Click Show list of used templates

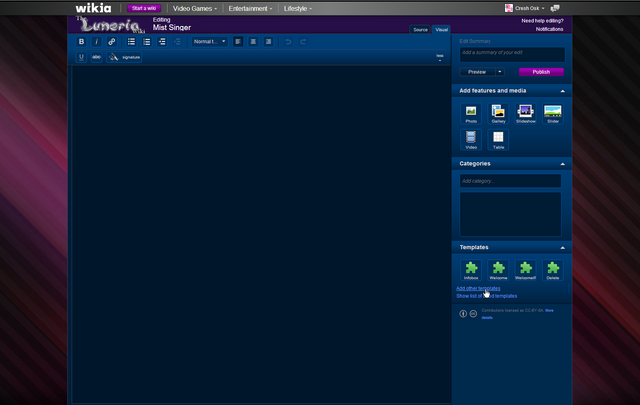487,296
